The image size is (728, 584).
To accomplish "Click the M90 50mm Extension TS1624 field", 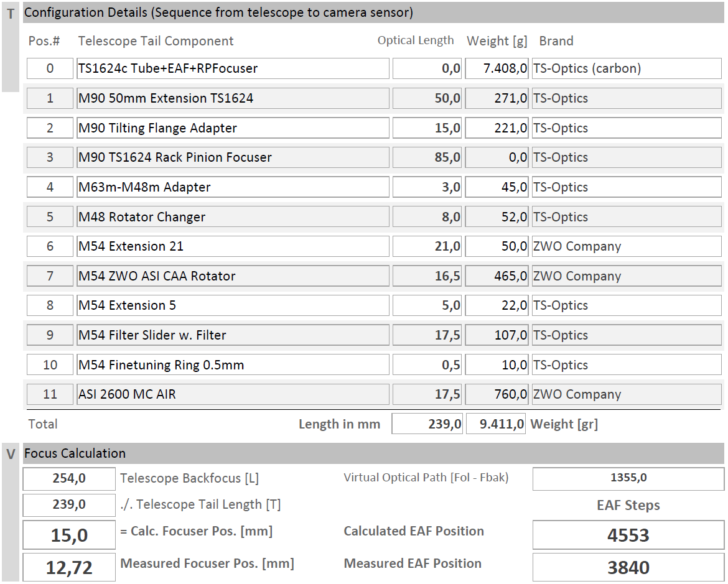I will coord(233,98).
